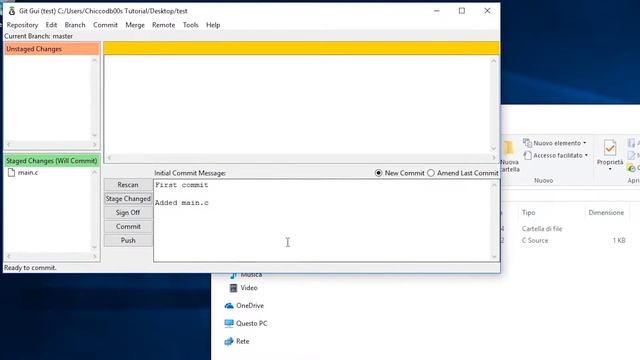Click the Stage Changed button
The height and width of the screenshot is (360, 640).
coord(128,199)
